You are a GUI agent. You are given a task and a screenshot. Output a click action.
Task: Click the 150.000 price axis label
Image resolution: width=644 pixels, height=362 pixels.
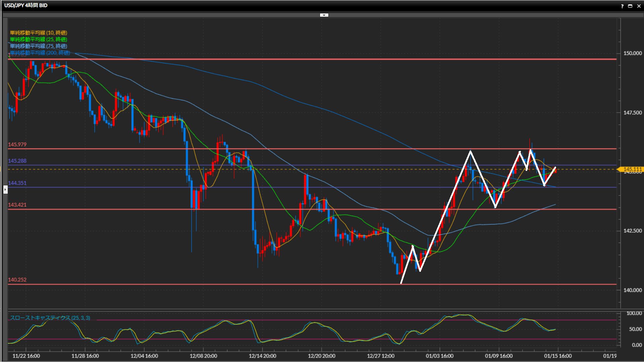(x=632, y=53)
